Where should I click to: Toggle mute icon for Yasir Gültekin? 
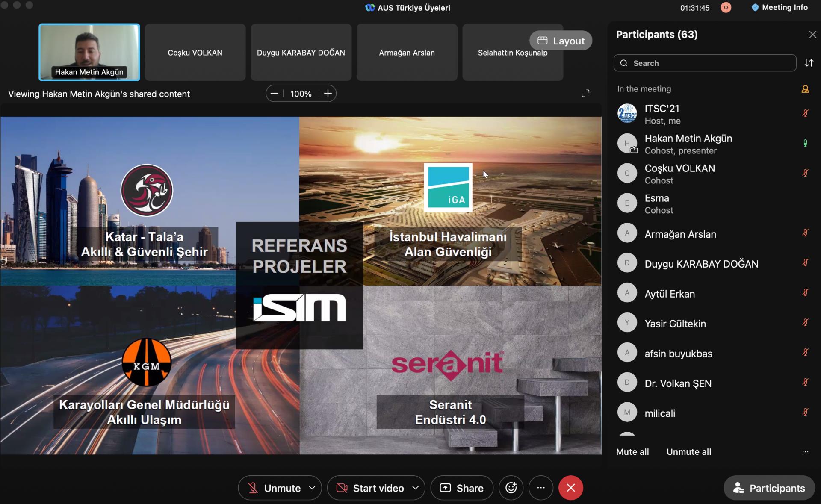tap(805, 323)
